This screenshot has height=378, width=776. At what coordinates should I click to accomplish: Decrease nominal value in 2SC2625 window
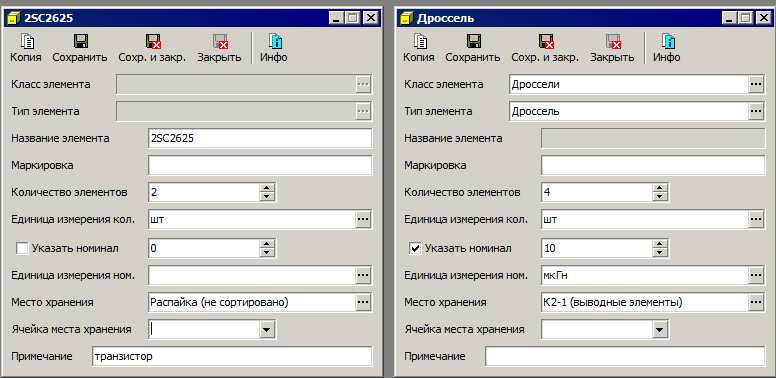pos(267,252)
